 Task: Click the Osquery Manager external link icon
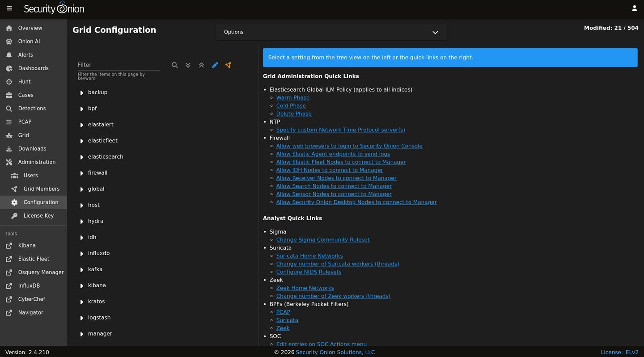9,273
